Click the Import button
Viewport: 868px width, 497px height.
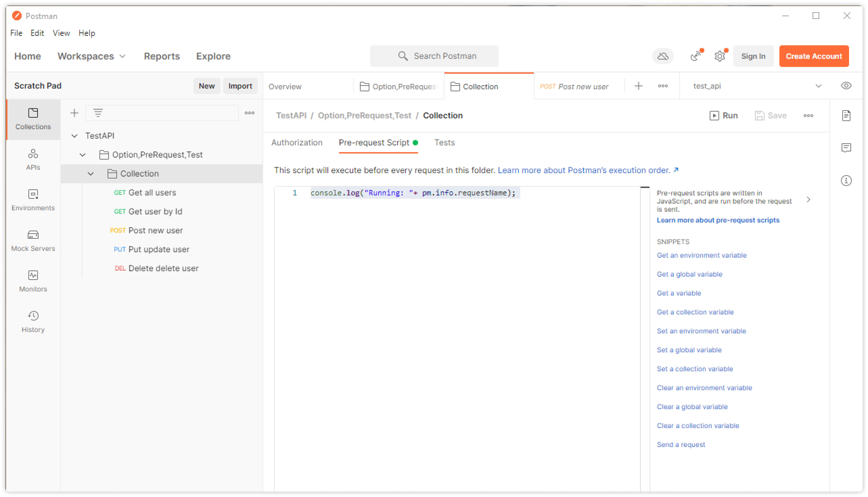click(x=240, y=86)
